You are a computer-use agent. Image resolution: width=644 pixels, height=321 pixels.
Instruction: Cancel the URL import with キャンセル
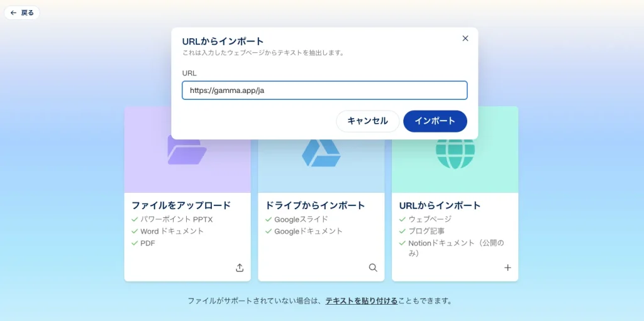click(x=367, y=121)
